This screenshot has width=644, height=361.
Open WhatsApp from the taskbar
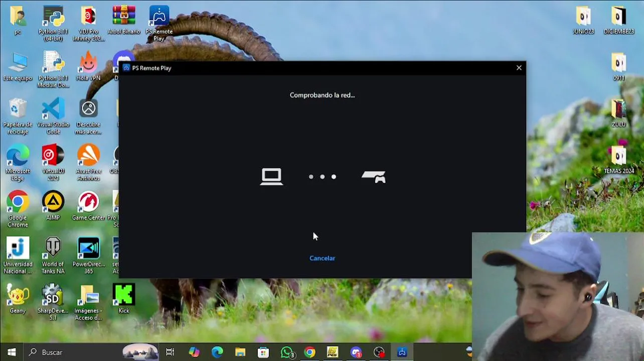coord(287,352)
